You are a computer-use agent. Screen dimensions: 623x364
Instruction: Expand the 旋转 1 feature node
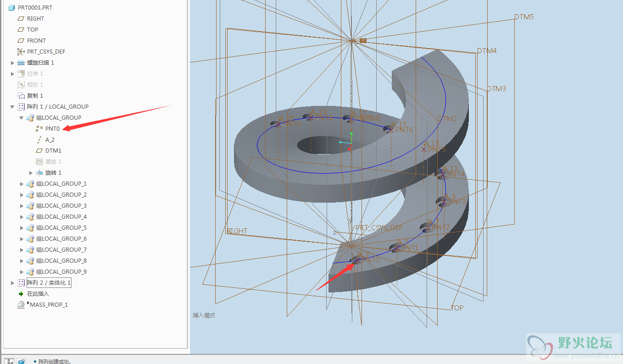[31, 173]
